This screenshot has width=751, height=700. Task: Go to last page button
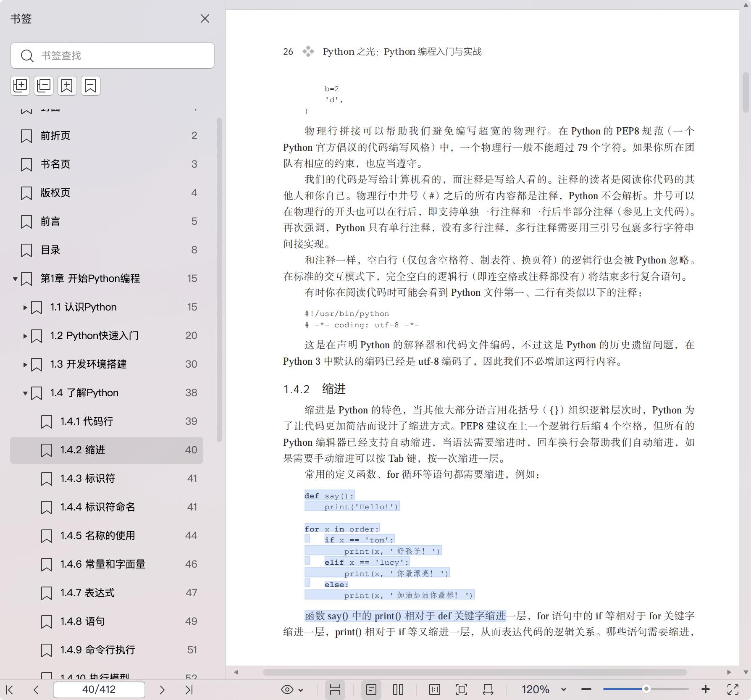pyautogui.click(x=189, y=689)
